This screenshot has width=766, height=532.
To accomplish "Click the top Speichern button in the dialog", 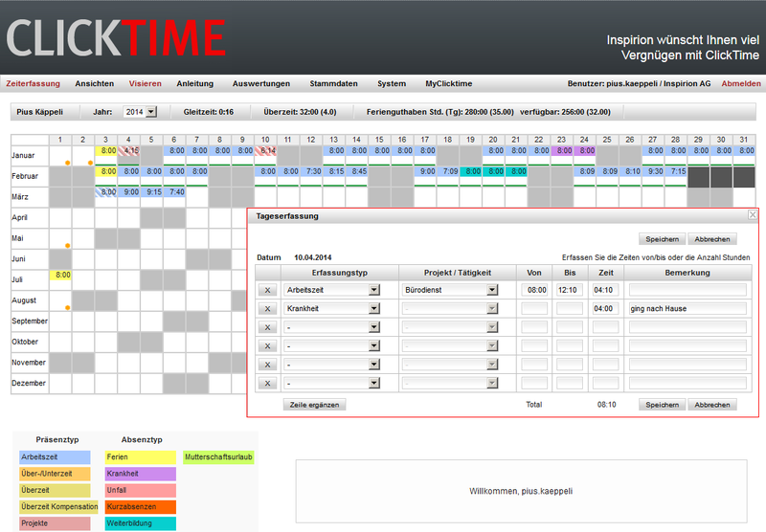I will click(661, 239).
